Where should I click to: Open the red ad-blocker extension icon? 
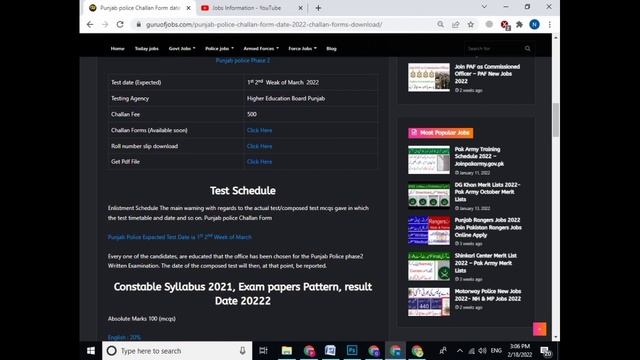505,25
